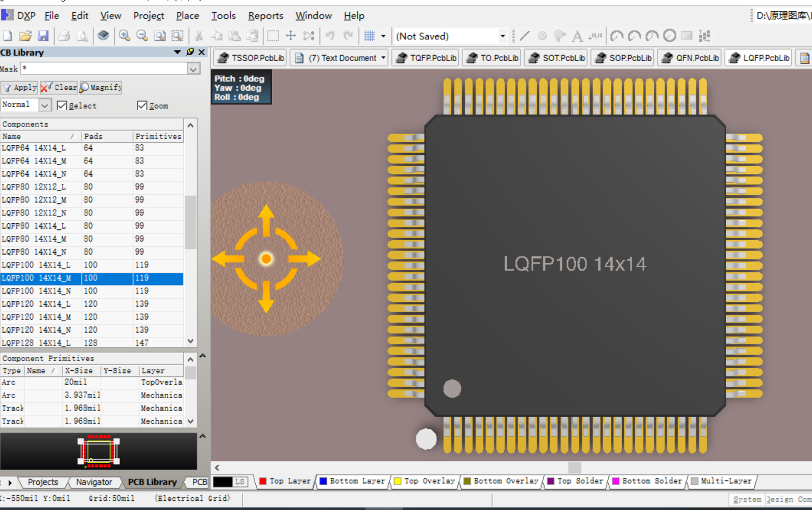
Task: Select the yellow Top Overlay swatch
Action: (398, 481)
